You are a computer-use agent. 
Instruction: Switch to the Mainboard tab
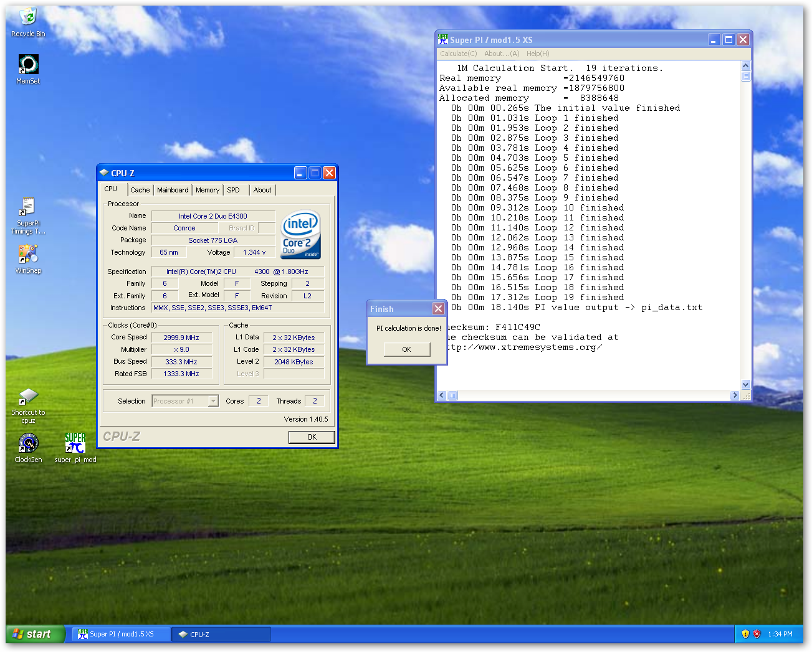pos(173,190)
